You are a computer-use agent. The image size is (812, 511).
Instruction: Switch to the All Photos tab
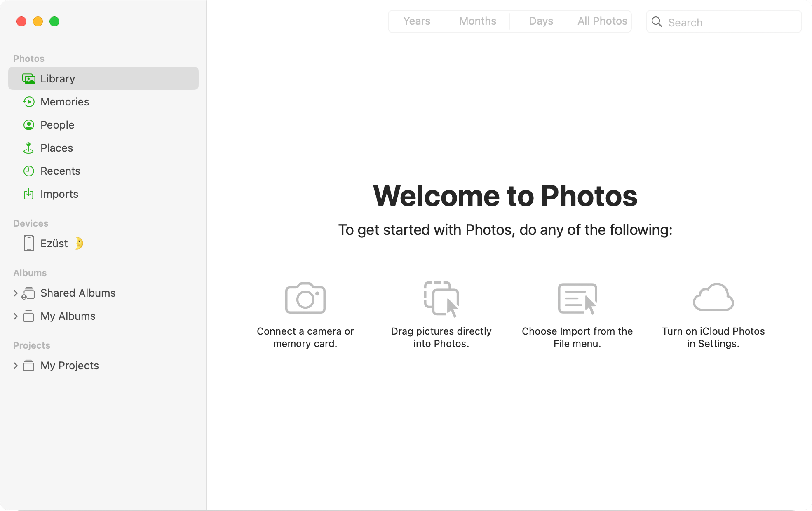(602, 21)
